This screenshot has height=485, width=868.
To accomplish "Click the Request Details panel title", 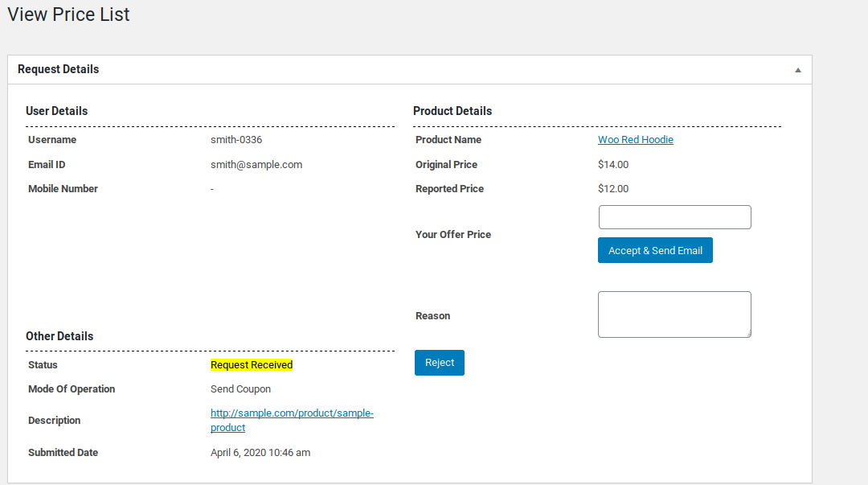I will [59, 69].
